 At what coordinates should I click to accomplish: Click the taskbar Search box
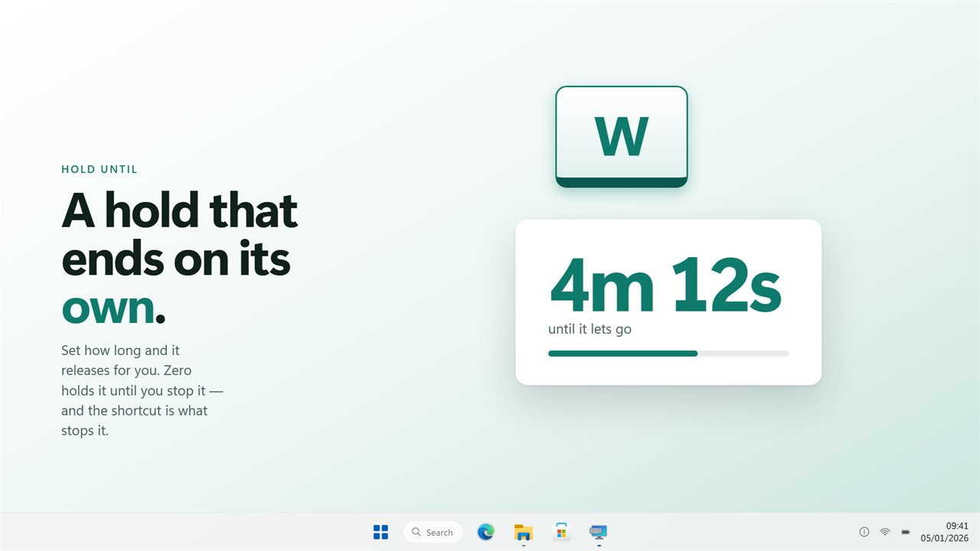point(433,532)
